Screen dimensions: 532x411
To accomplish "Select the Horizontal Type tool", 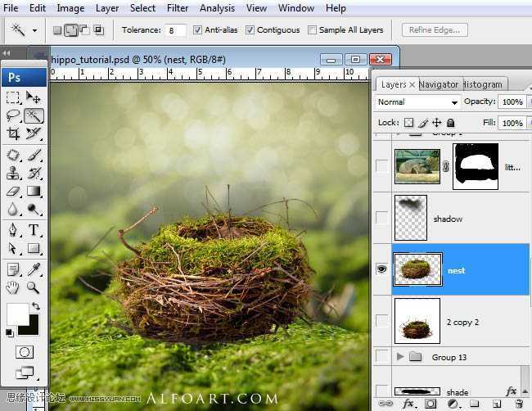I will pyautogui.click(x=34, y=230).
